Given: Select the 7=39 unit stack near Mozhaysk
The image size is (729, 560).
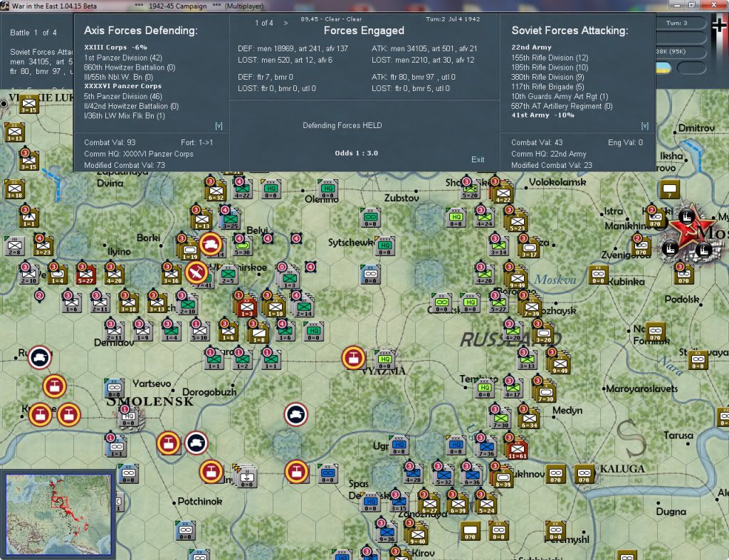Looking at the screenshot, I should pyautogui.click(x=531, y=307).
